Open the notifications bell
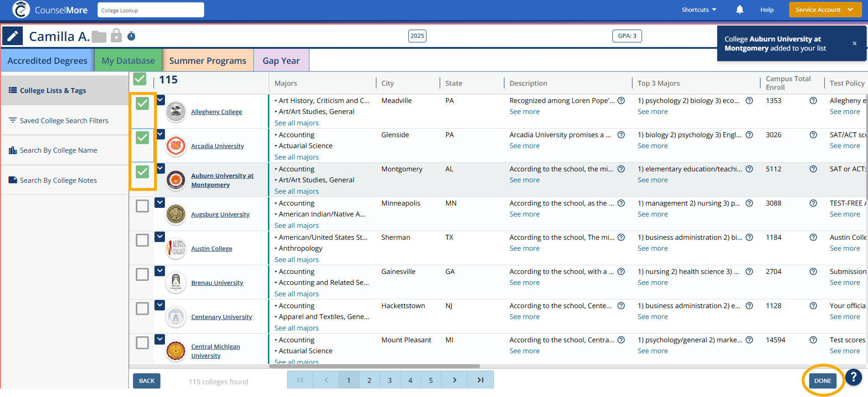The height and width of the screenshot is (397, 868). click(740, 10)
